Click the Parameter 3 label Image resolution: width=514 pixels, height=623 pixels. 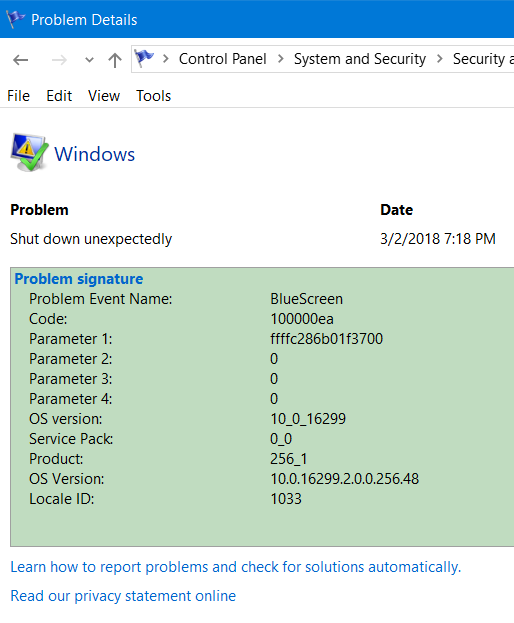71,379
